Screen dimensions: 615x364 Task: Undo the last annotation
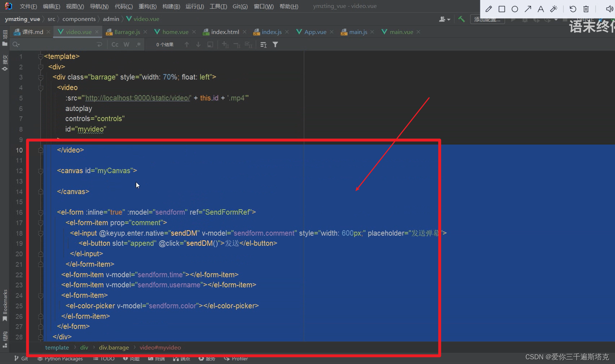coord(573,9)
